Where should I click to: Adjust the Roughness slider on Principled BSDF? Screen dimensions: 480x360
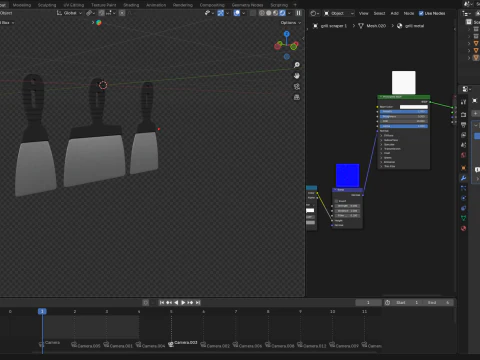point(404,116)
